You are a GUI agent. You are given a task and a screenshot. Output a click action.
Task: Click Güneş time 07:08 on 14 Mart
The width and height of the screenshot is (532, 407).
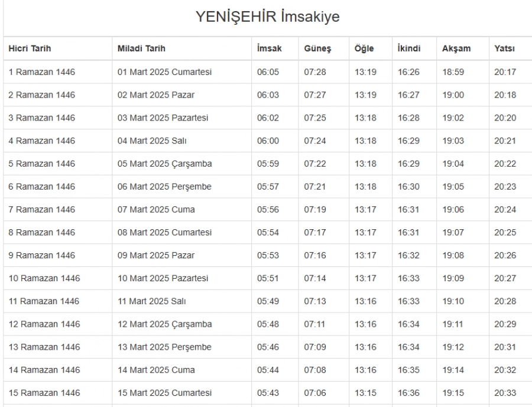pos(315,370)
